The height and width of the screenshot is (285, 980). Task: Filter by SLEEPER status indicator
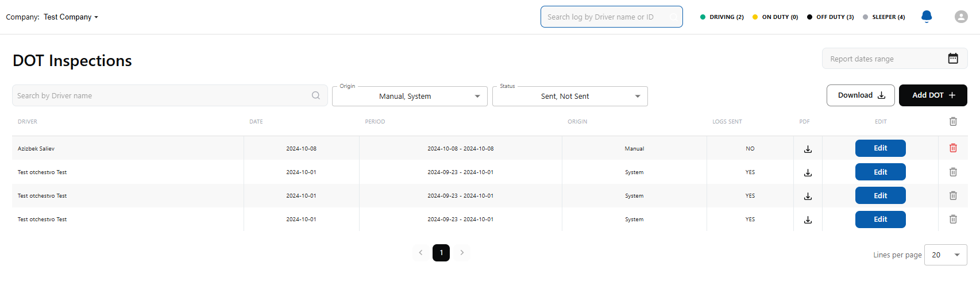tap(883, 17)
